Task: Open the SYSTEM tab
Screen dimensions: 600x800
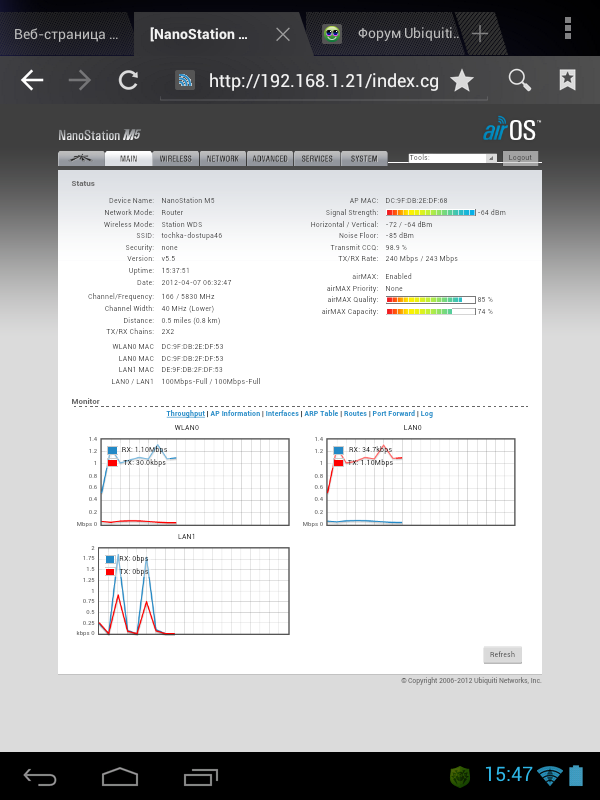Action: click(x=364, y=159)
